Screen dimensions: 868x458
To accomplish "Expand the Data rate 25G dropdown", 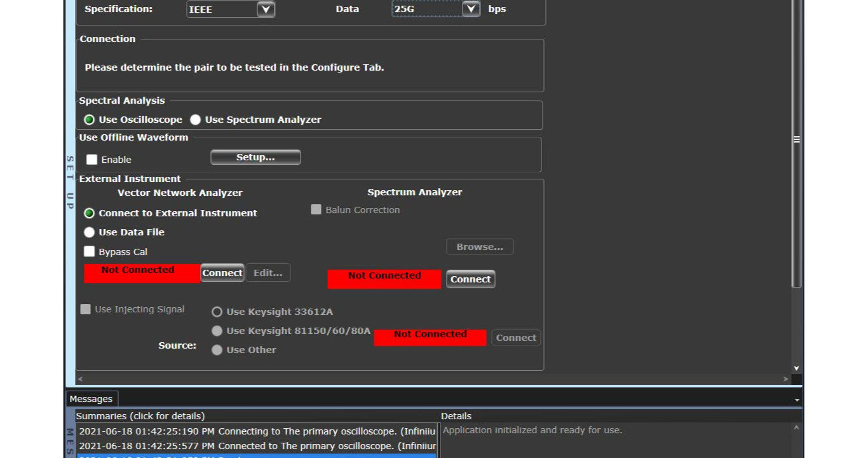I will (x=471, y=10).
